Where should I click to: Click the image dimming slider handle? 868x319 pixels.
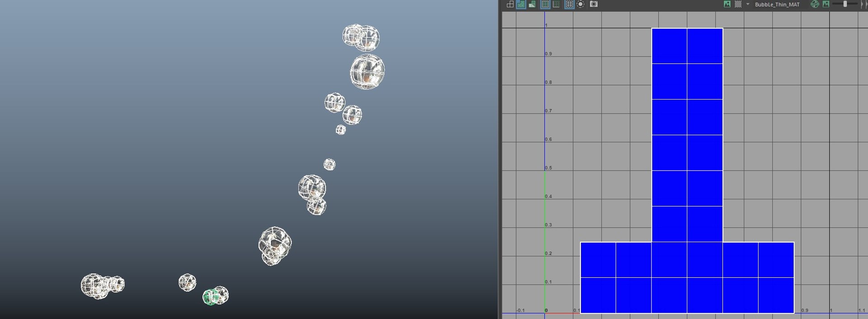(845, 4)
